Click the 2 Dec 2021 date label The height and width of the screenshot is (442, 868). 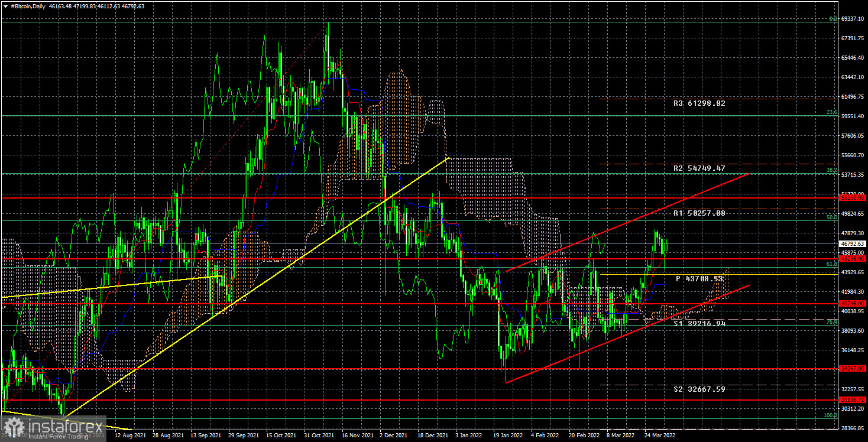click(393, 435)
